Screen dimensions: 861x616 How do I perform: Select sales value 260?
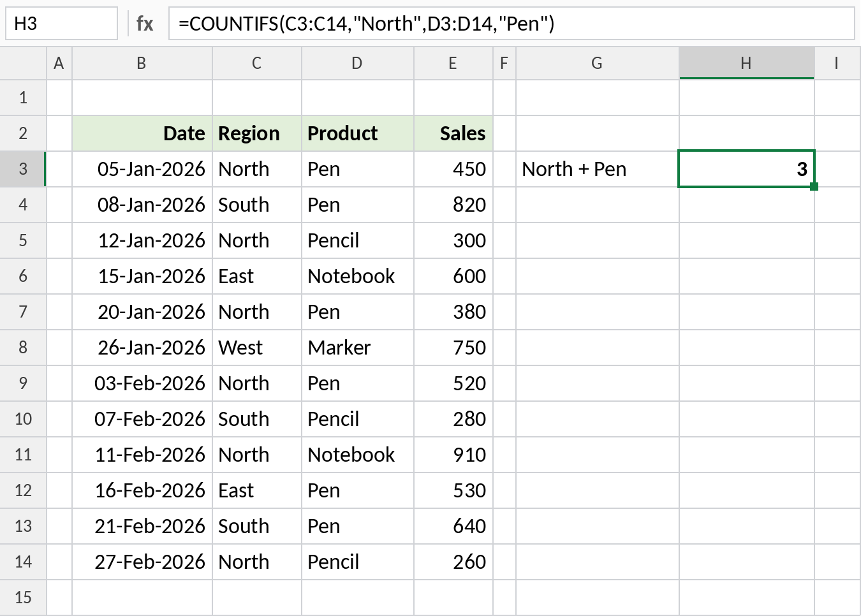[453, 562]
